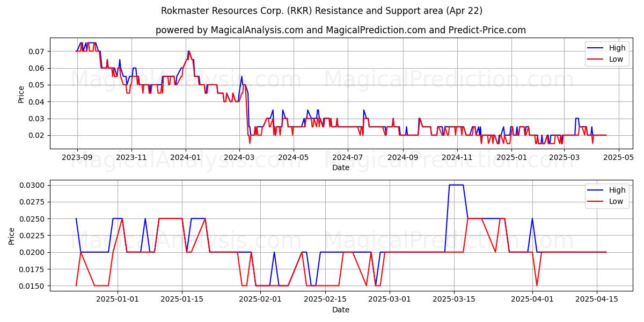Image resolution: width=644 pixels, height=322 pixels.
Task: Click the 0.0200 price tick in bottom chart
Action: tap(33, 252)
